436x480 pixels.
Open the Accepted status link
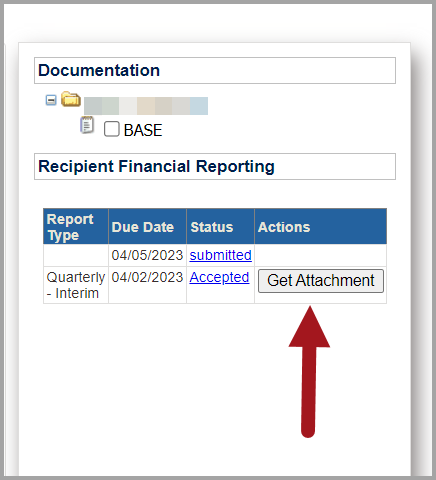[219, 277]
